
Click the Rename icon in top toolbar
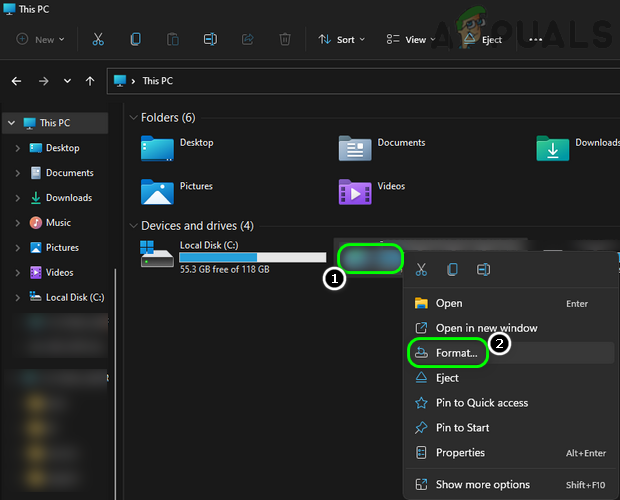[210, 40]
